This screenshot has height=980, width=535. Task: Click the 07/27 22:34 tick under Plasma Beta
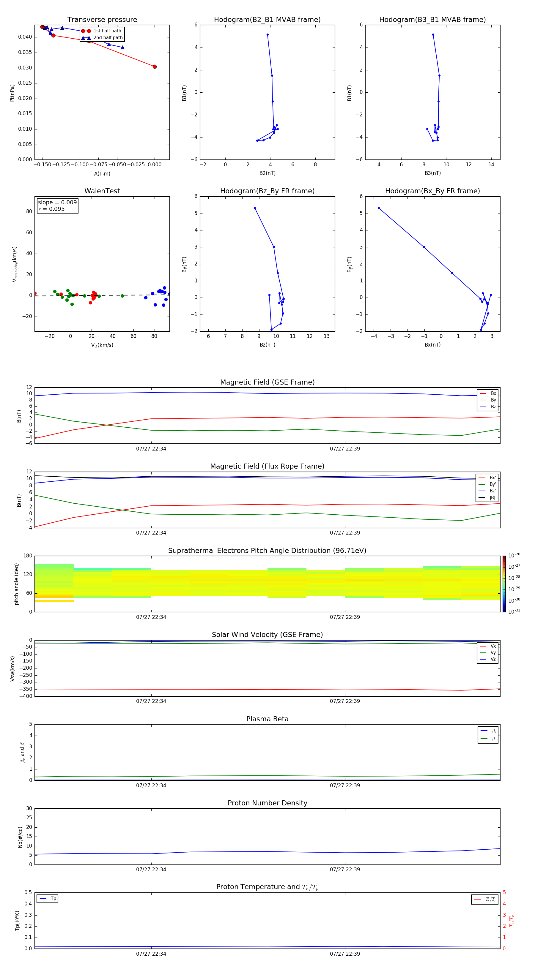(151, 785)
